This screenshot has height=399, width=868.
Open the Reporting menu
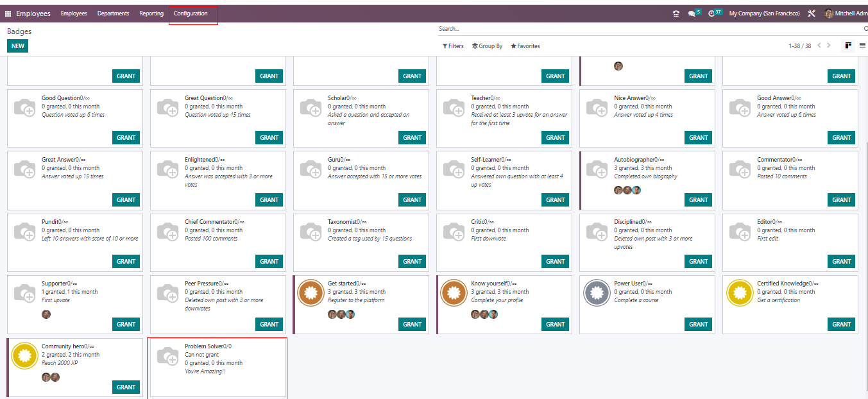(151, 13)
